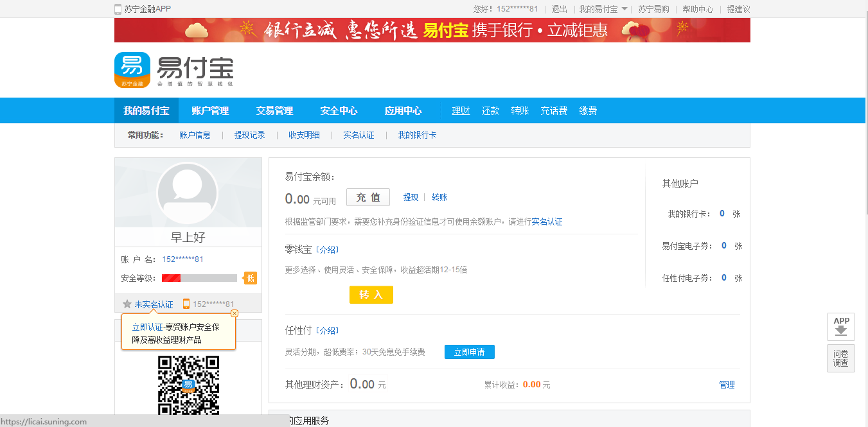
Task: Open 任性付 介绍 link
Action: coord(327,331)
